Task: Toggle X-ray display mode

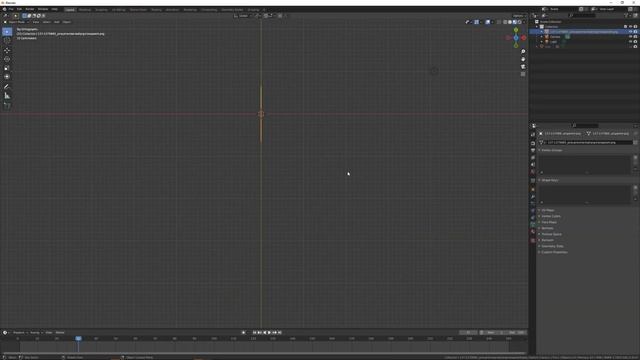Action: 499,22
